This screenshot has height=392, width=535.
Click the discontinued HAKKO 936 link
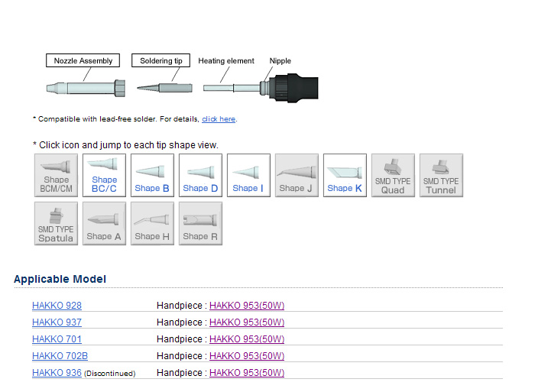(57, 373)
